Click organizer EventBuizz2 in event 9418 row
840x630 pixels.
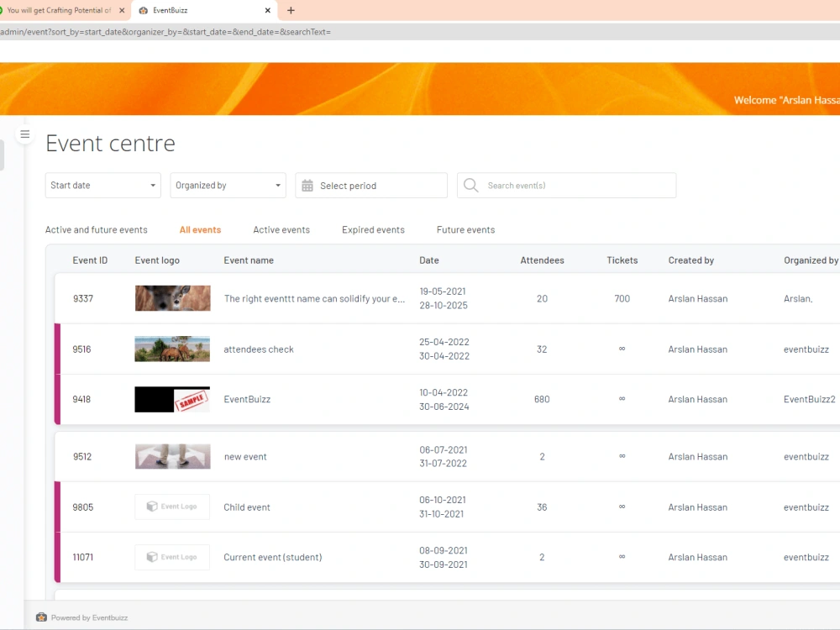click(810, 399)
